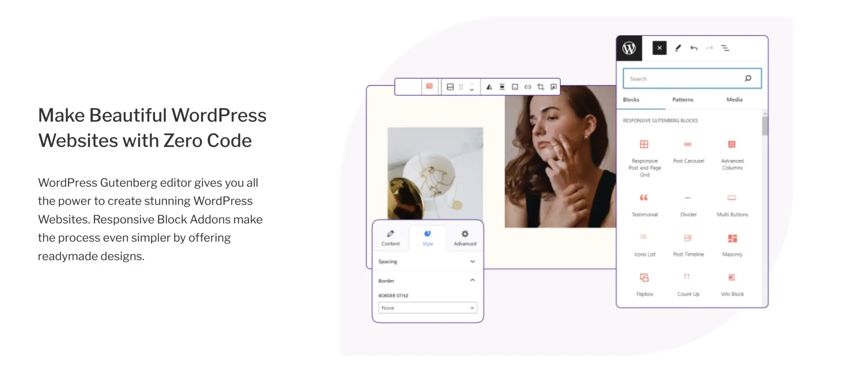Click the crop image toolbar icon
This screenshot has width=868, height=366.
[x=541, y=87]
